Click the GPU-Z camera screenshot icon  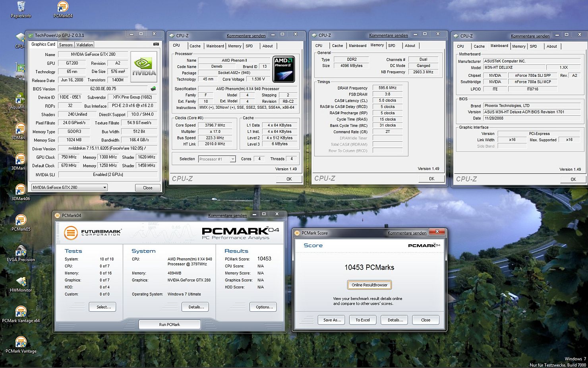click(x=156, y=44)
